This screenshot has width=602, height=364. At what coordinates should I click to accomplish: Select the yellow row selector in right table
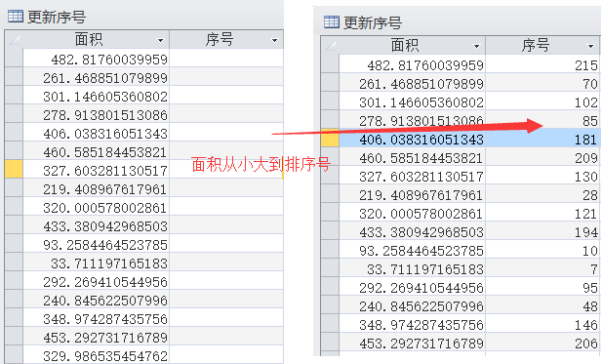pos(330,139)
